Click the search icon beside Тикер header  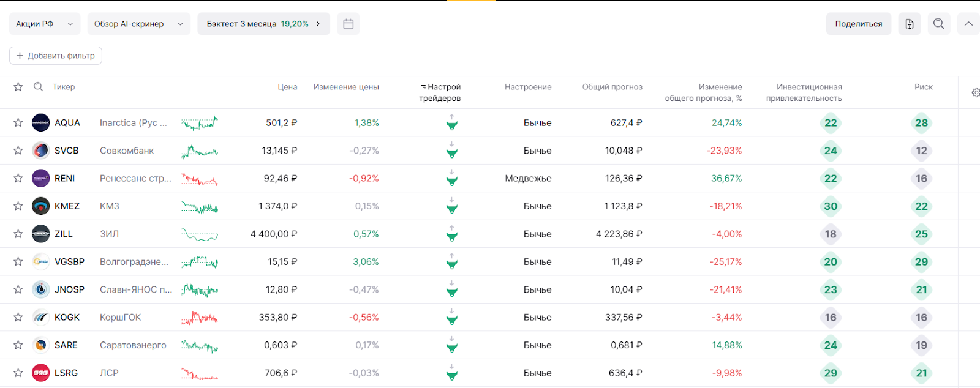tap(38, 87)
